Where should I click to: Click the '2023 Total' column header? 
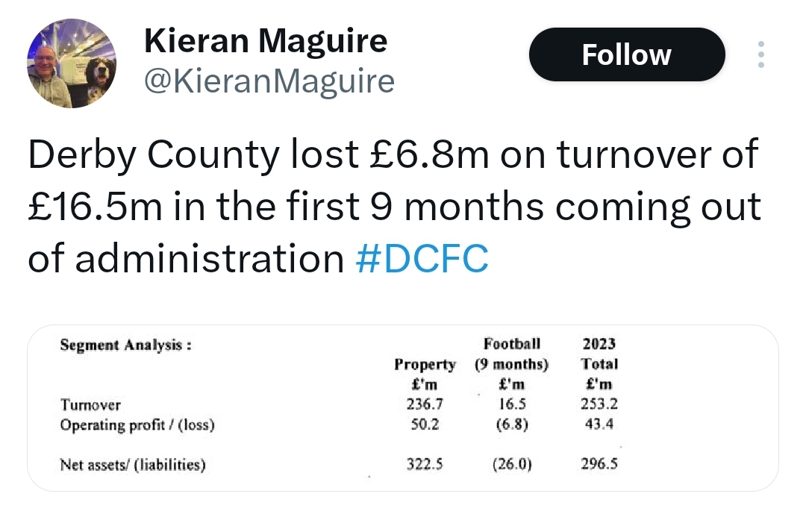click(x=599, y=354)
